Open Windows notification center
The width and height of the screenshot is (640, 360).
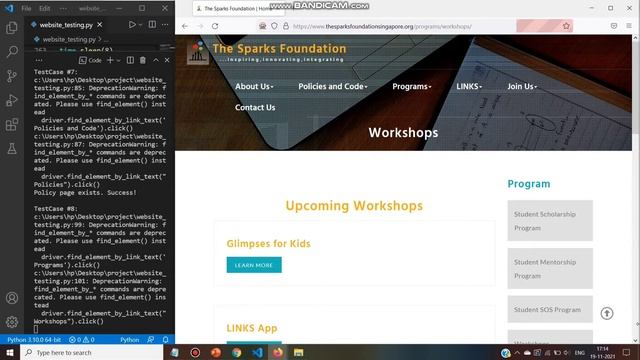[x=627, y=352]
